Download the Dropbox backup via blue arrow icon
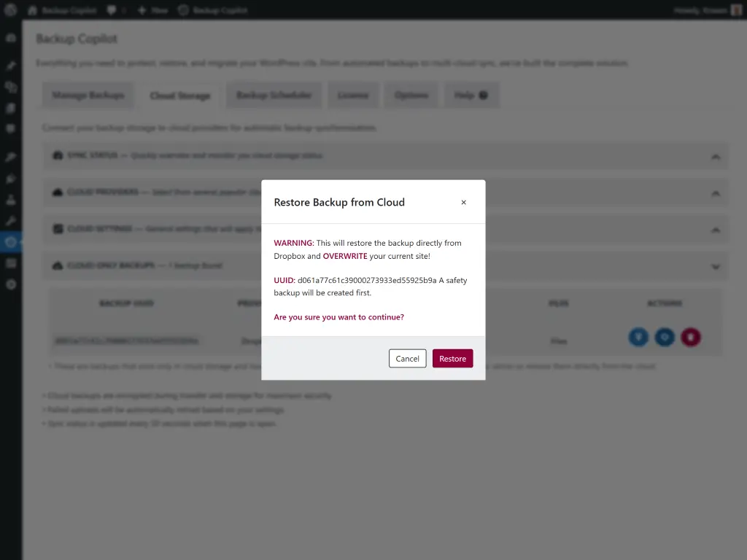 638,337
